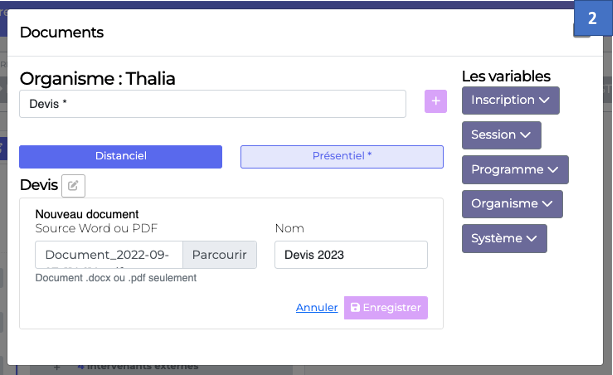Open the Système variables list

(x=504, y=238)
